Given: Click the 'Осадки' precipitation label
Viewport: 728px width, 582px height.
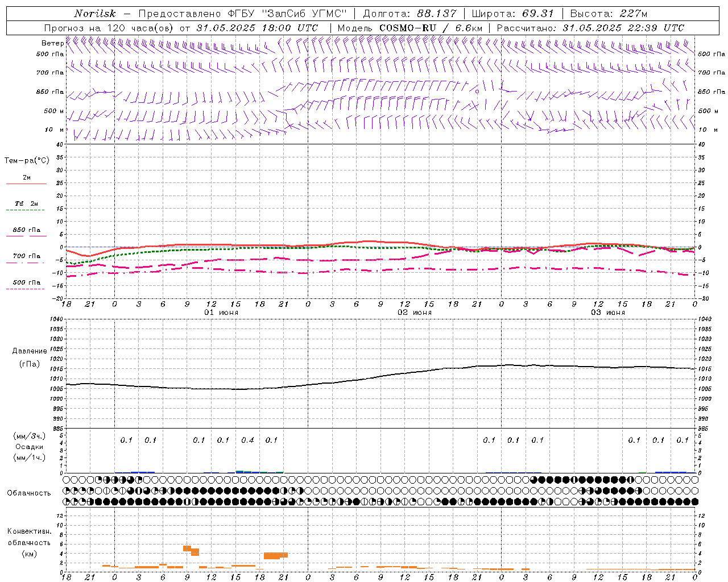Looking at the screenshot, I should (x=30, y=447).
